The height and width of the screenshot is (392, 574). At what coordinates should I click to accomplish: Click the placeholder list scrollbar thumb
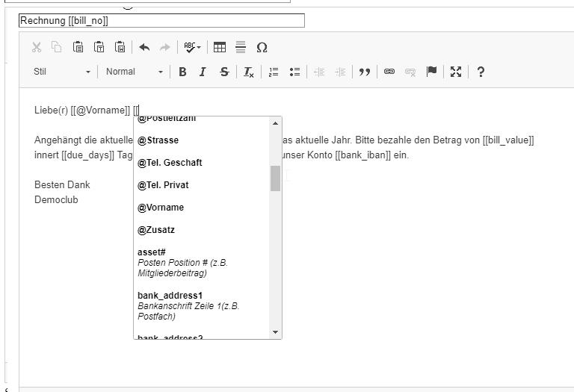pos(275,178)
